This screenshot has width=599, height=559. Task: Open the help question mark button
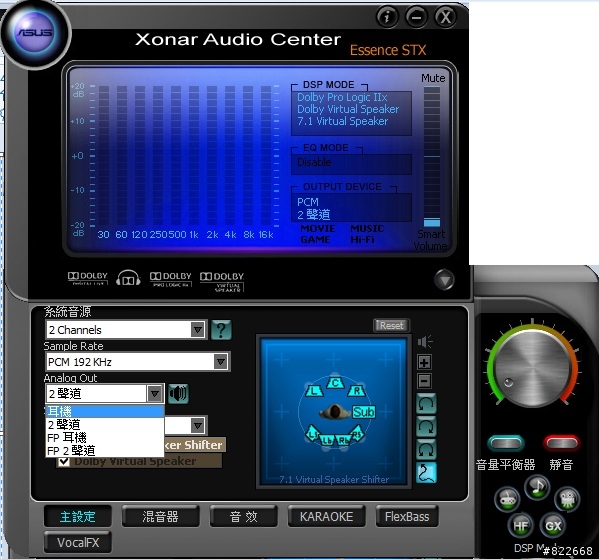(221, 329)
